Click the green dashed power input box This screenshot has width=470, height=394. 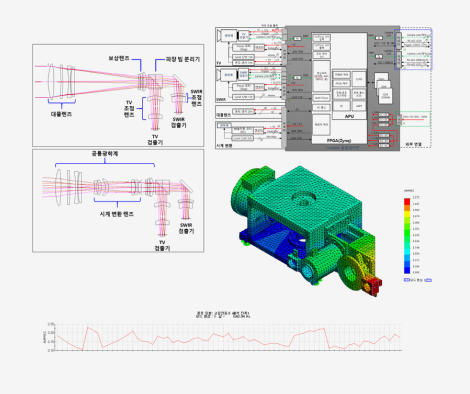(x=413, y=119)
